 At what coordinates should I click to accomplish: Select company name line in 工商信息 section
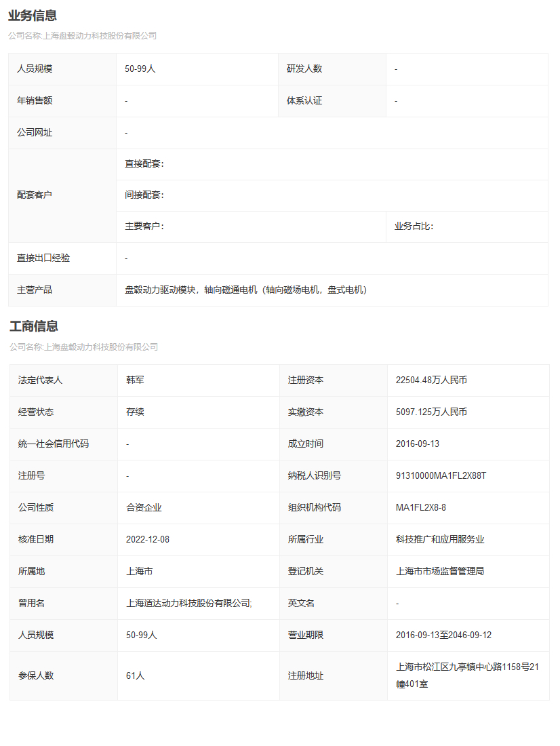point(84,347)
